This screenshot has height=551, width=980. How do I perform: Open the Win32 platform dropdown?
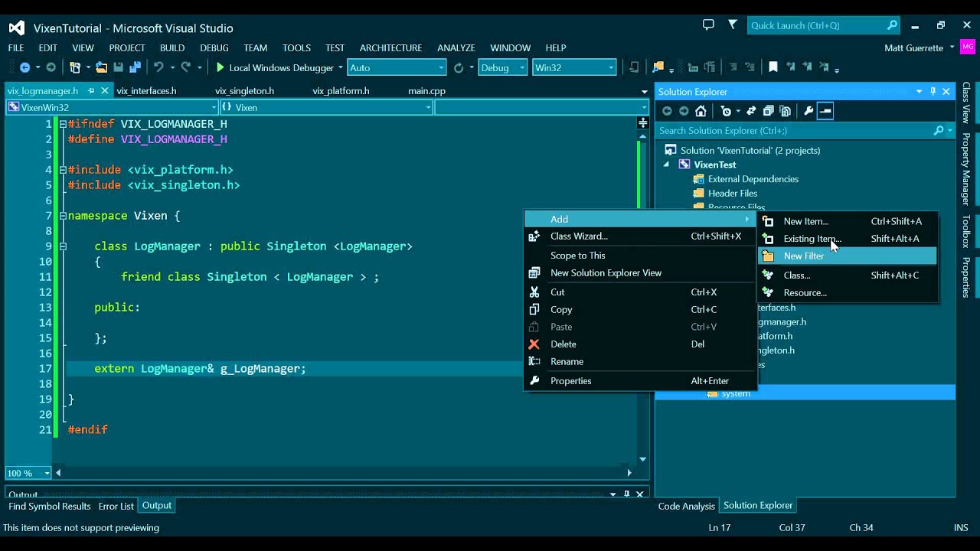574,67
